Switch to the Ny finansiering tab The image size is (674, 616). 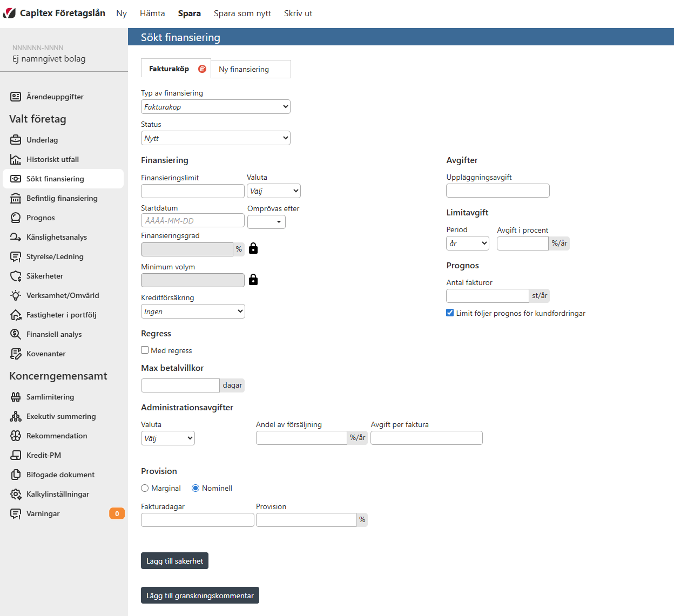pyautogui.click(x=251, y=69)
